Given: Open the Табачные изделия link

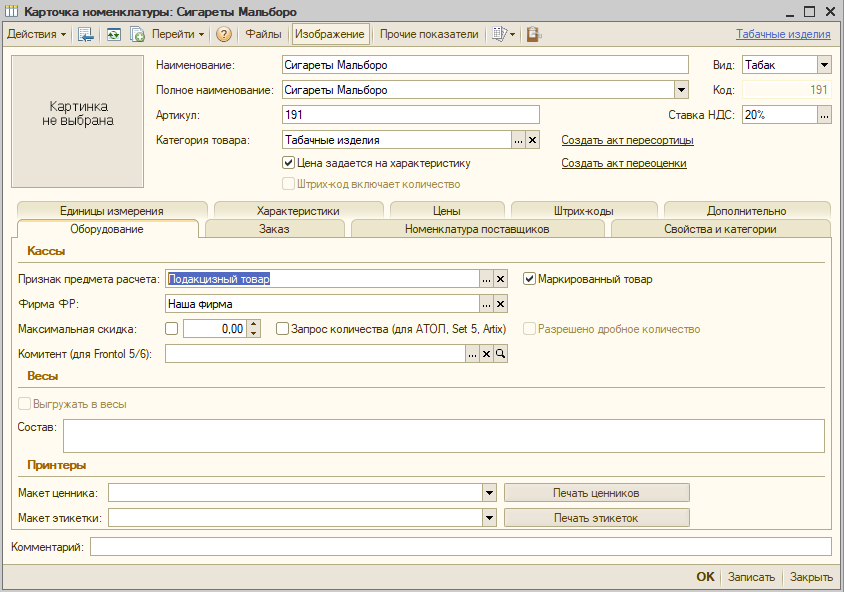Looking at the screenshot, I should pyautogui.click(x=783, y=34).
